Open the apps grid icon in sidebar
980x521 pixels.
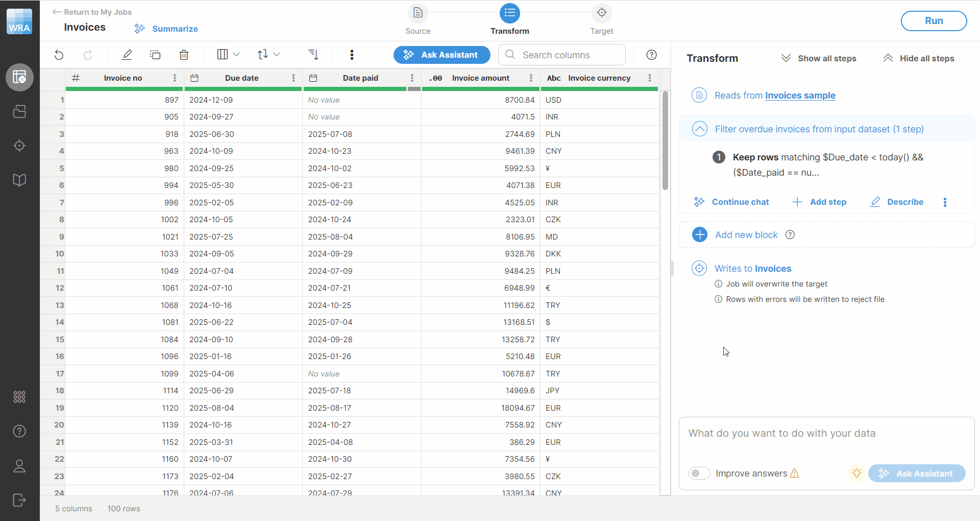click(19, 397)
